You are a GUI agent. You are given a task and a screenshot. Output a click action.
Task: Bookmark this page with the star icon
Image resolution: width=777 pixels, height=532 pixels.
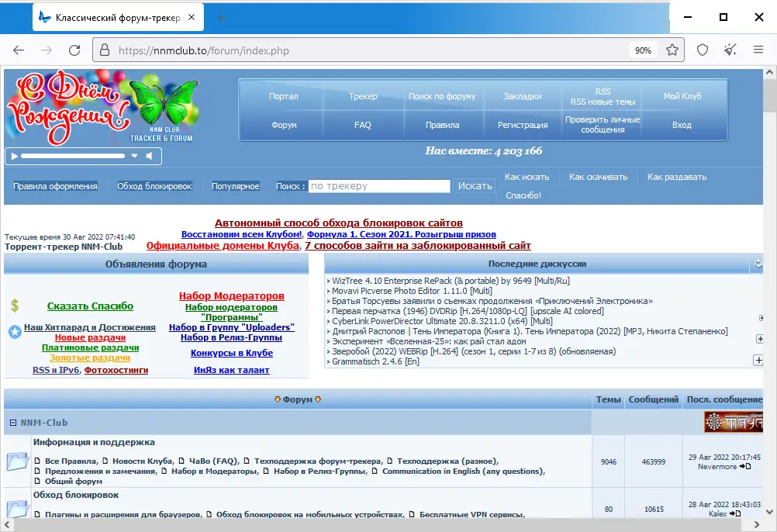tap(672, 50)
